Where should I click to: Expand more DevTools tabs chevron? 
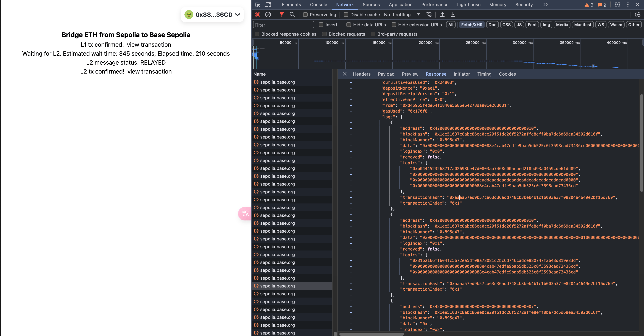click(545, 4)
